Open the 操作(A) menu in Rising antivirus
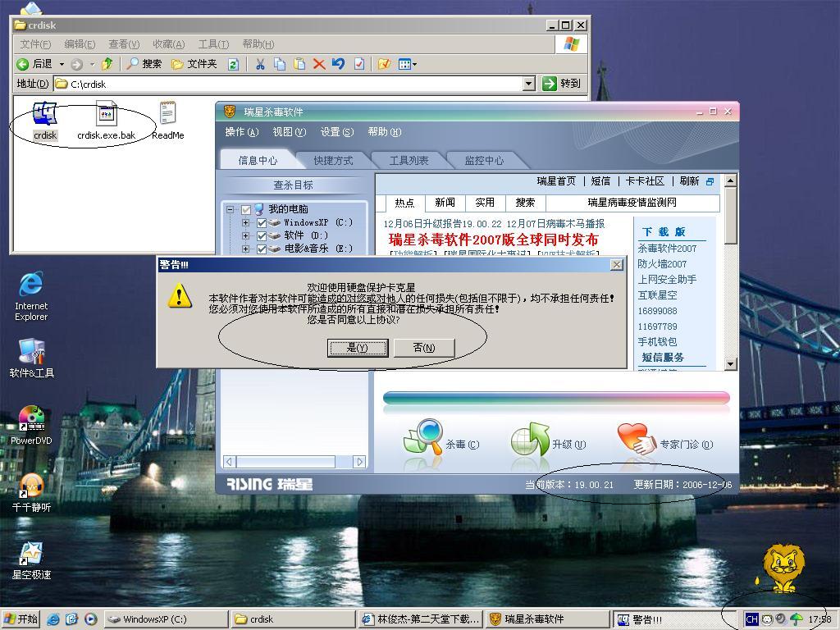The height and width of the screenshot is (630, 840). 242,132
